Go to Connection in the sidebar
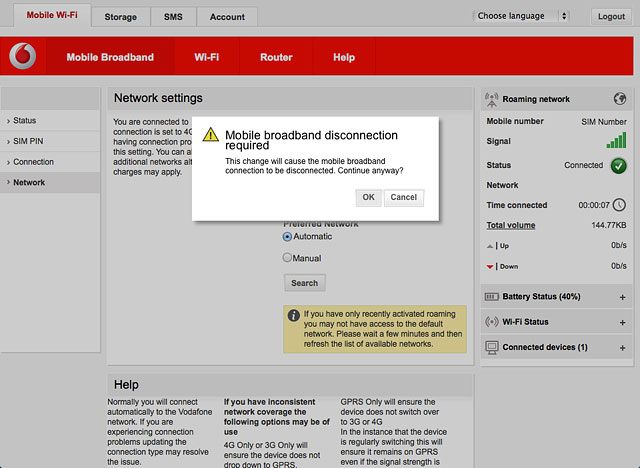 (x=50, y=162)
